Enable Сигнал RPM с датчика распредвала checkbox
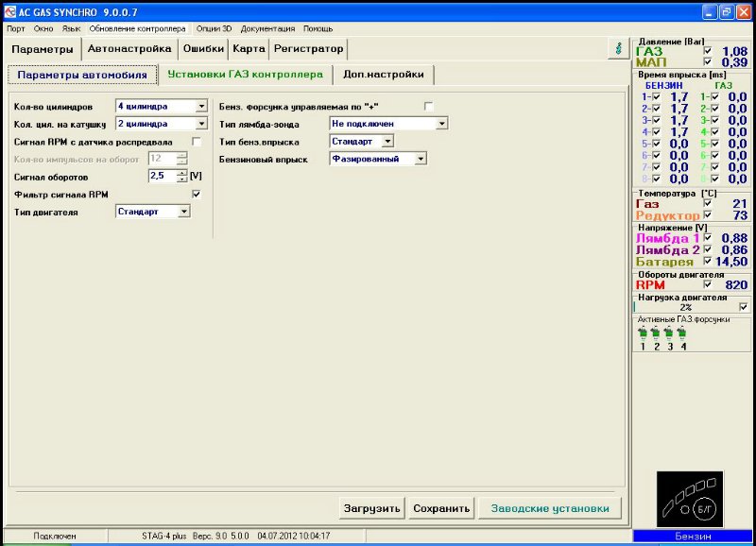The image size is (756, 546). coord(197,141)
